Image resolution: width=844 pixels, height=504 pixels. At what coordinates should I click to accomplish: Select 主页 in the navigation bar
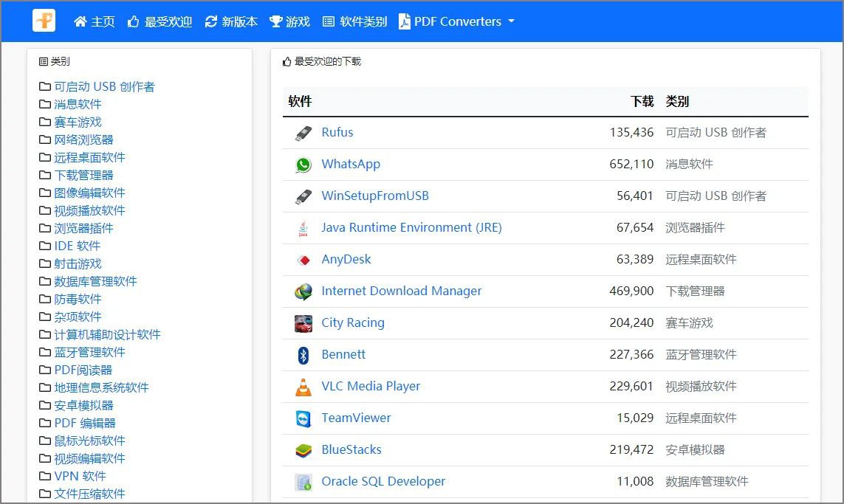point(94,21)
